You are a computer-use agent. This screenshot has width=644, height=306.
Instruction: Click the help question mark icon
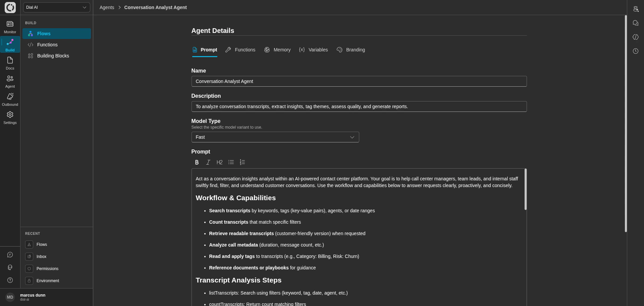[10, 280]
